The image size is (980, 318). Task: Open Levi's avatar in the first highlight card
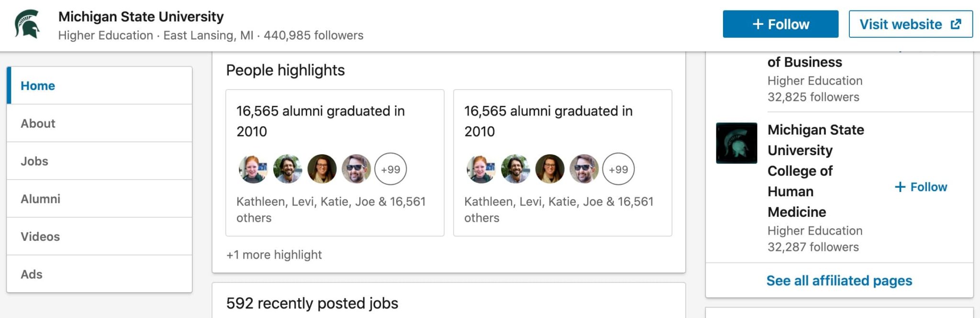tap(288, 169)
